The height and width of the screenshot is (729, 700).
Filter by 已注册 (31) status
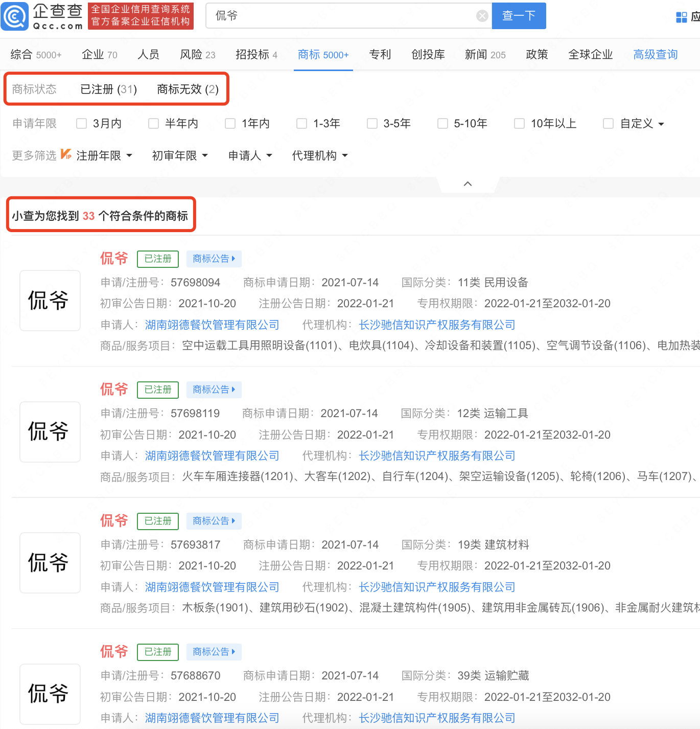(109, 89)
